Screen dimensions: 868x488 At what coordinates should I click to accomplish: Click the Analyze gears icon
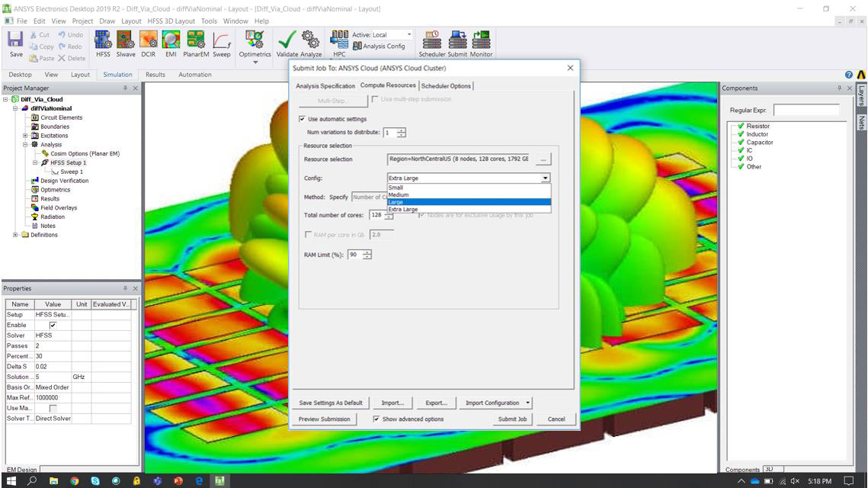click(x=311, y=43)
